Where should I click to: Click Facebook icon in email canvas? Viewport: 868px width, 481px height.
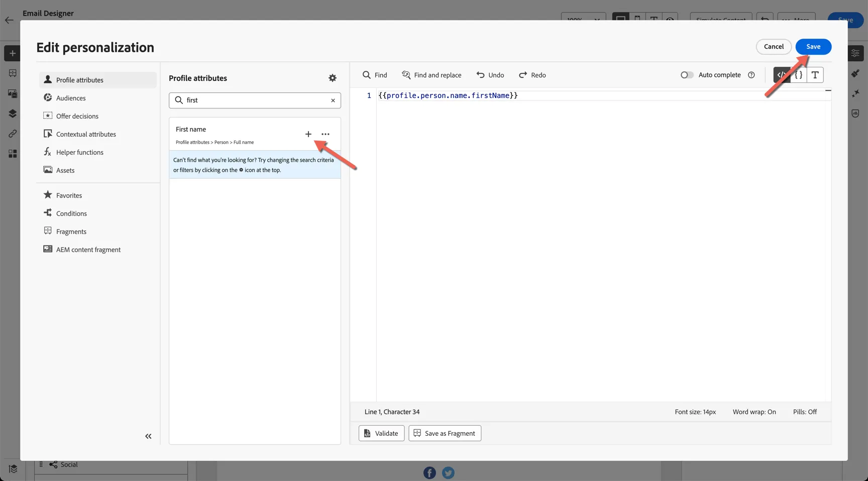pyautogui.click(x=429, y=473)
